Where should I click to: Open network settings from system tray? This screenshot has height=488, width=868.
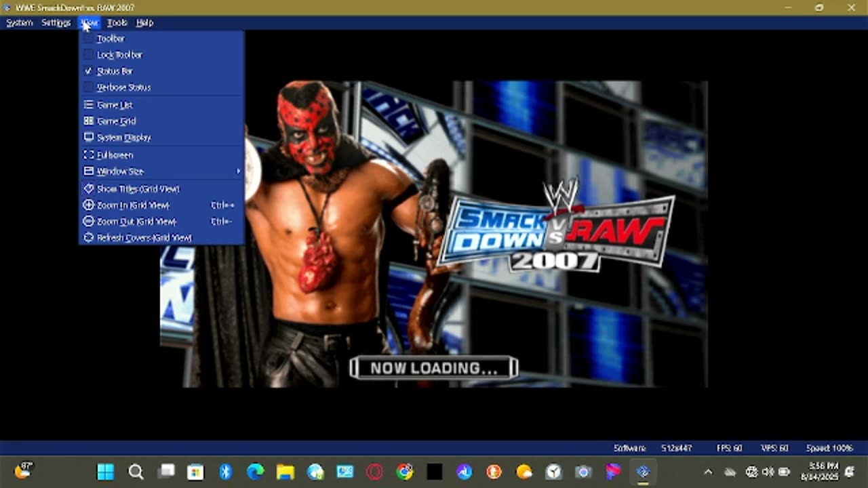(x=751, y=472)
